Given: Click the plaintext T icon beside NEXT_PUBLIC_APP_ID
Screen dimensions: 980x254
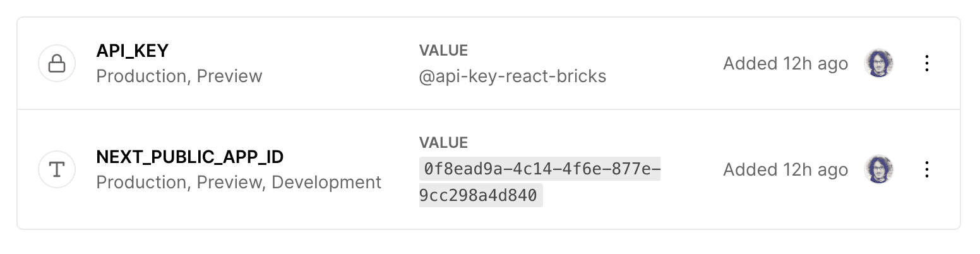Looking at the screenshot, I should pos(57,169).
